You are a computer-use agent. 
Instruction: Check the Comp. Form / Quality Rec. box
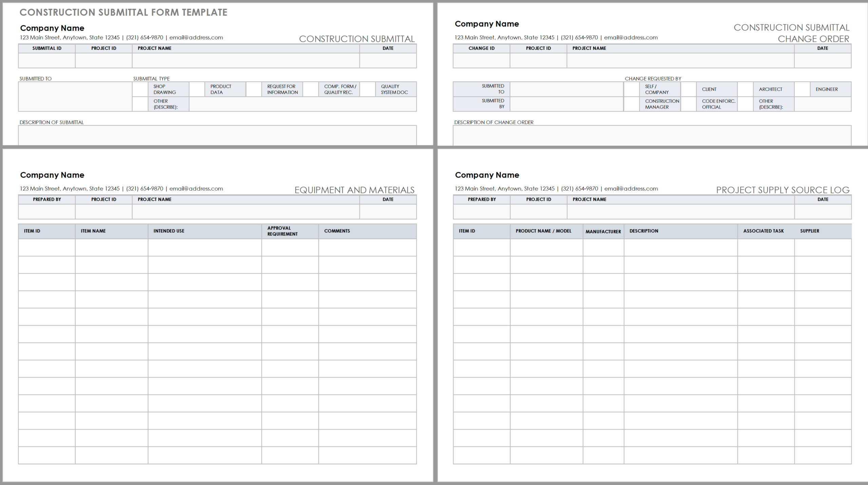coord(311,89)
